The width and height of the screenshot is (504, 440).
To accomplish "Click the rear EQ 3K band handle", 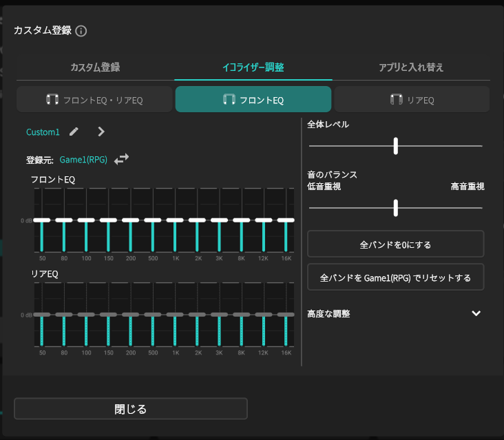I will [219, 315].
